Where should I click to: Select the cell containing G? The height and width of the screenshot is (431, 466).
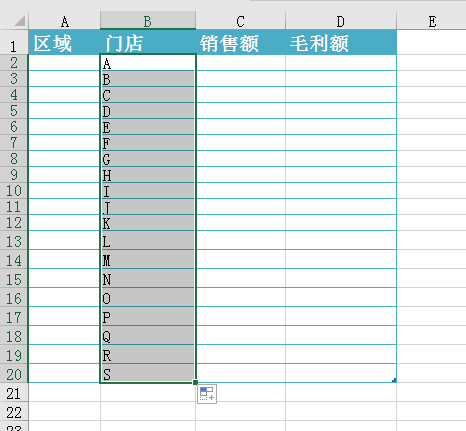(148, 159)
